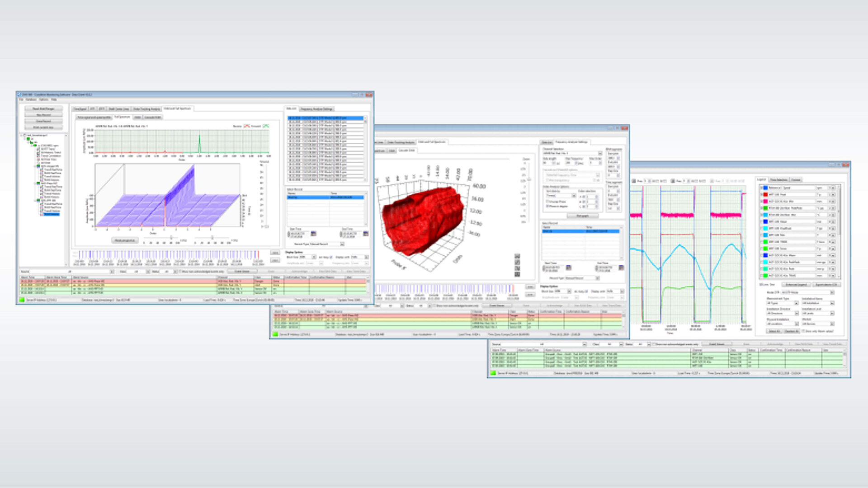The image size is (868, 488).
Task: Enable the Phase in degree checkbox
Action: coord(547,206)
